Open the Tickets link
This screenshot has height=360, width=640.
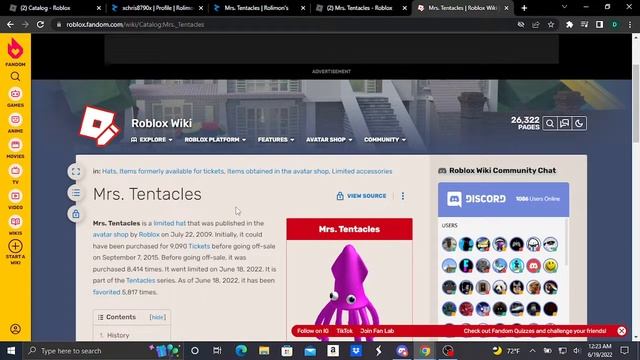coord(199,246)
